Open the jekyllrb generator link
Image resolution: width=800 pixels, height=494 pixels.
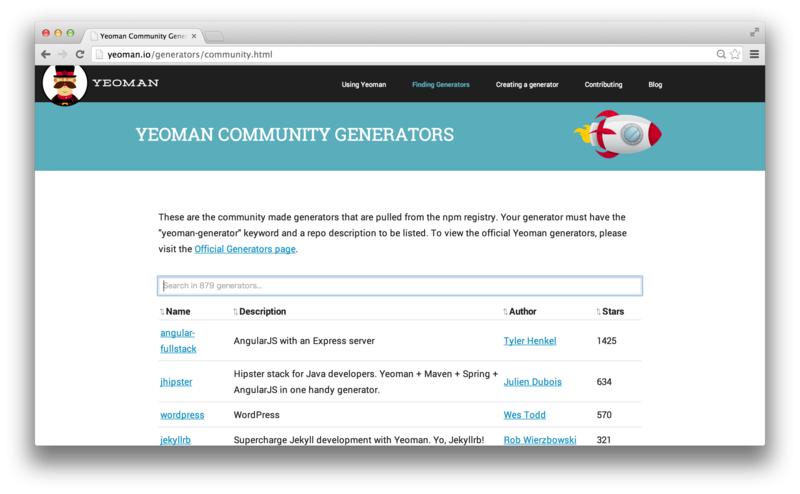click(176, 440)
